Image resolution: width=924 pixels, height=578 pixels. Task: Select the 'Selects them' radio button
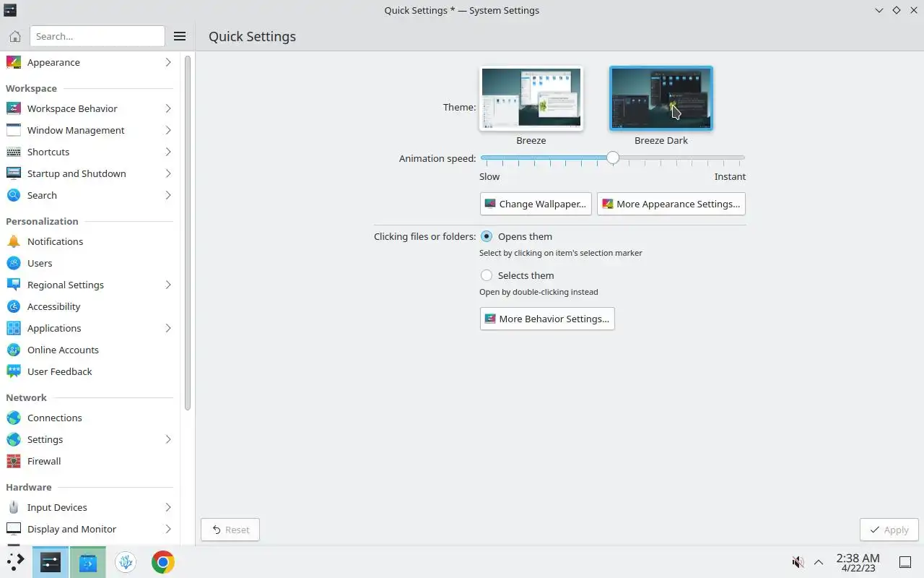487,275
